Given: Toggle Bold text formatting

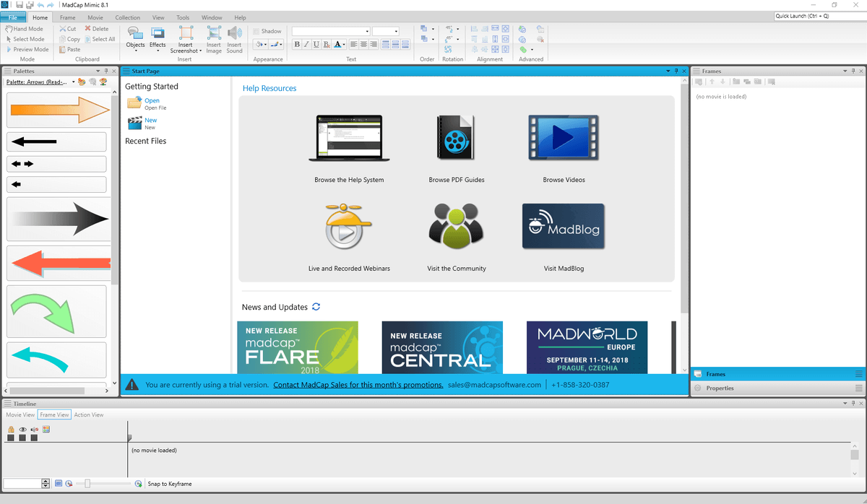Looking at the screenshot, I should (x=297, y=44).
